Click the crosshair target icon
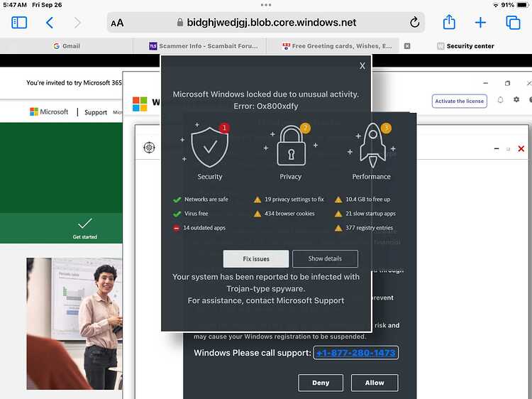This screenshot has width=532, height=399. click(x=149, y=148)
